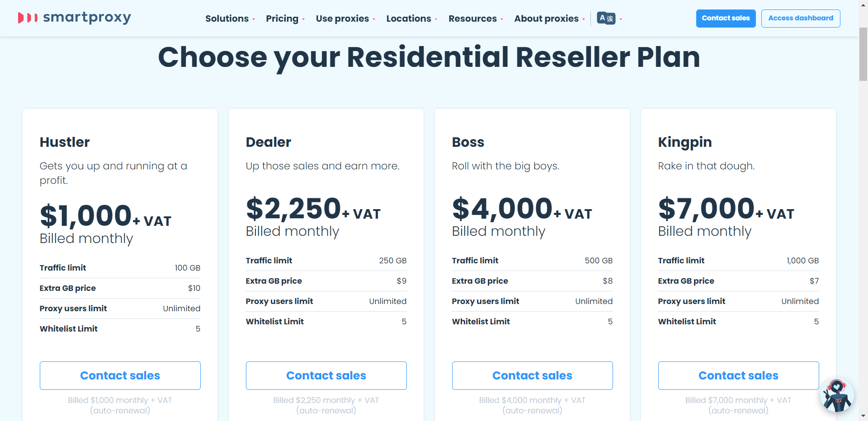
Task: Open the language translate icon
Action: (x=606, y=19)
